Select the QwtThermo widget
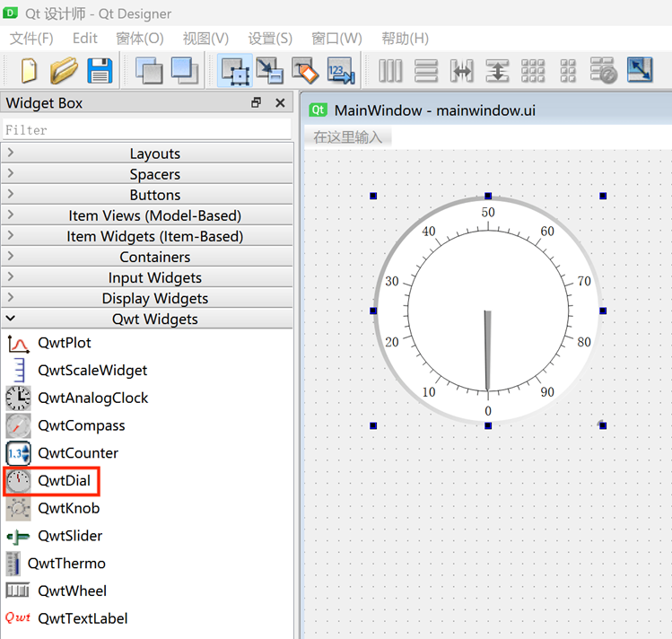This screenshot has height=639, width=672. coord(56,563)
